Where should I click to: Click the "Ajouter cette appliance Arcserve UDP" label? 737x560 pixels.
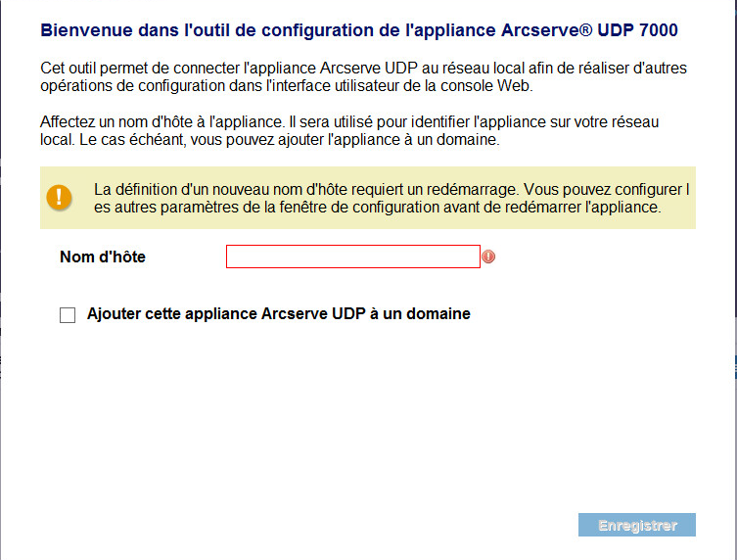click(226, 314)
